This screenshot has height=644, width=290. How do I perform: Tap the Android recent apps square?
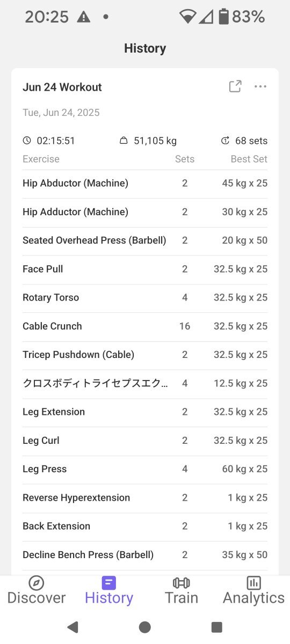tap(217, 627)
